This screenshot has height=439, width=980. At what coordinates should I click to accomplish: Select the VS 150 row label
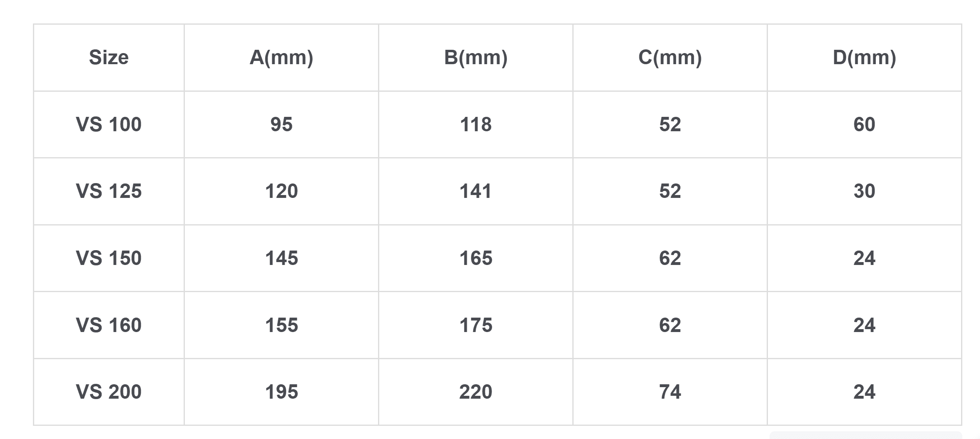tap(109, 258)
